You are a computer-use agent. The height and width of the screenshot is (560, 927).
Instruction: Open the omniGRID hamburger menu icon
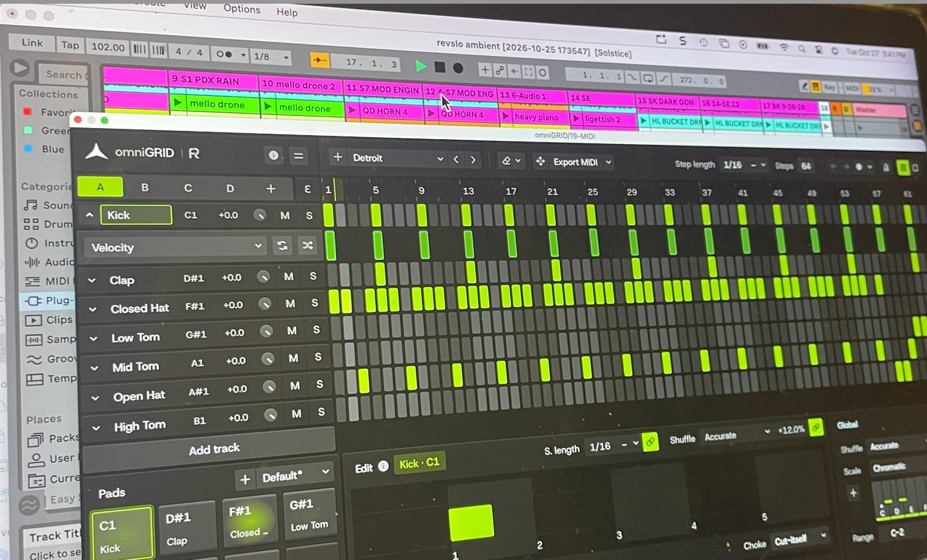299,156
